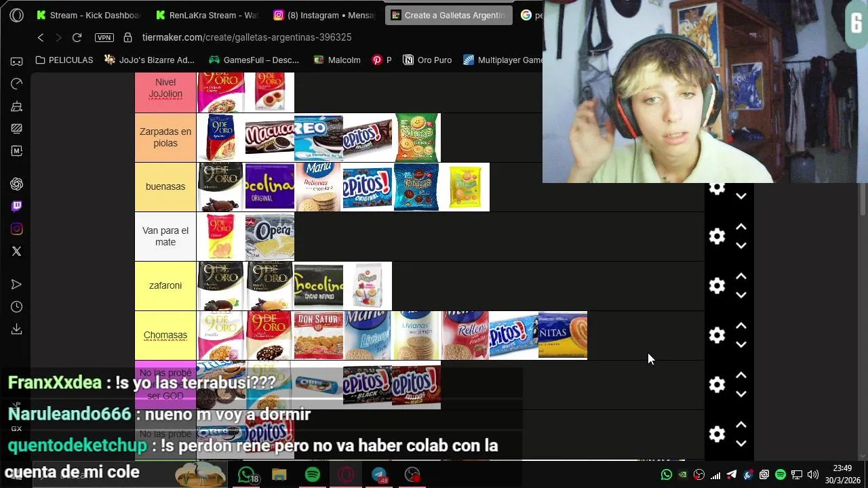The width and height of the screenshot is (868, 488).
Task: Open Malcolm bookmark
Action: click(337, 60)
